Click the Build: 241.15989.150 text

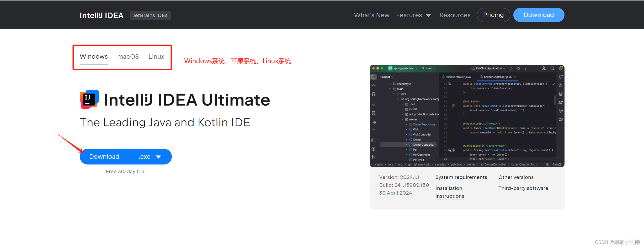click(404, 185)
